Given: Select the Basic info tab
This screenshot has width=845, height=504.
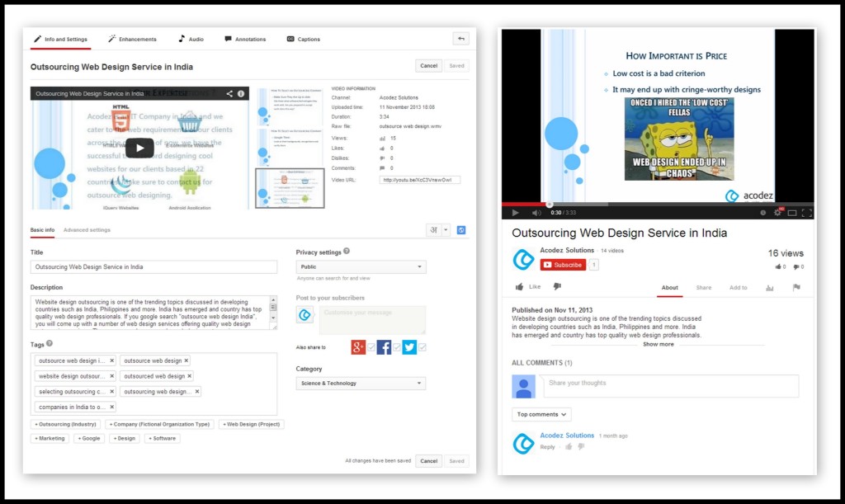Looking at the screenshot, I should coord(42,230).
